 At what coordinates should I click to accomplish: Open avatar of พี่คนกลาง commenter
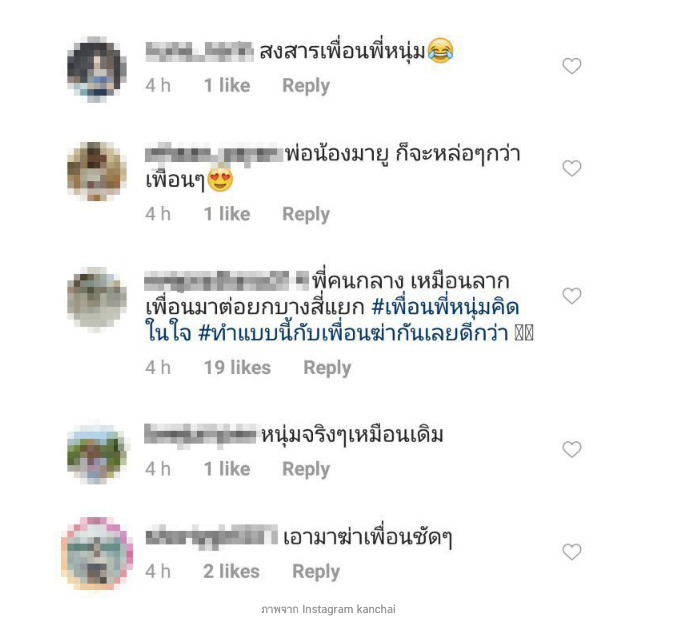(97, 298)
